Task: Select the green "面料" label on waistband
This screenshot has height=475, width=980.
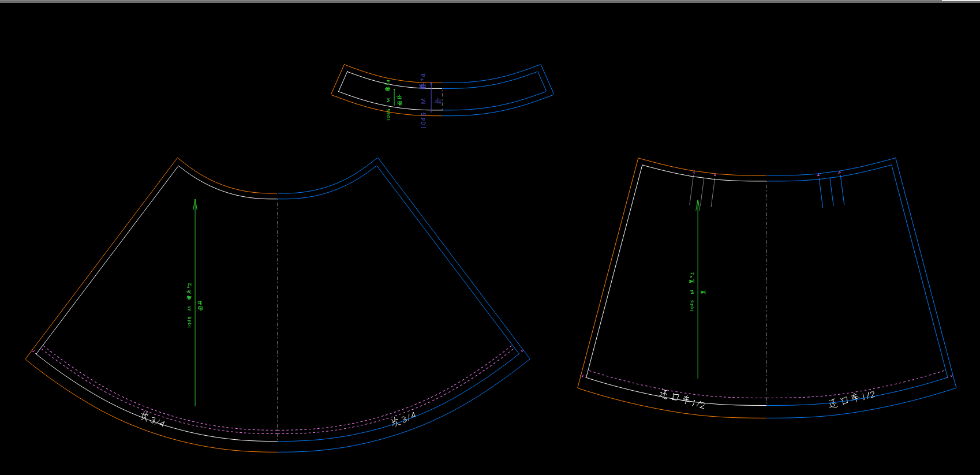Action: [400, 99]
